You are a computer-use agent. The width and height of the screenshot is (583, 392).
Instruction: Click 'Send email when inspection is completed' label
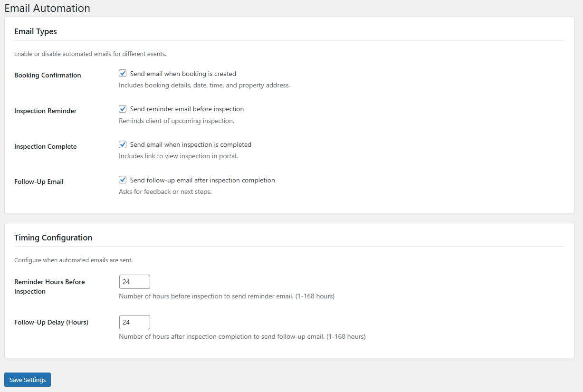click(191, 144)
